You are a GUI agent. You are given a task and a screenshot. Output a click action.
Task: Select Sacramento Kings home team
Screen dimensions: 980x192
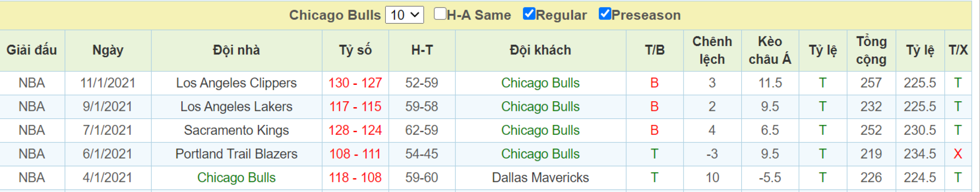pyautogui.click(x=236, y=130)
